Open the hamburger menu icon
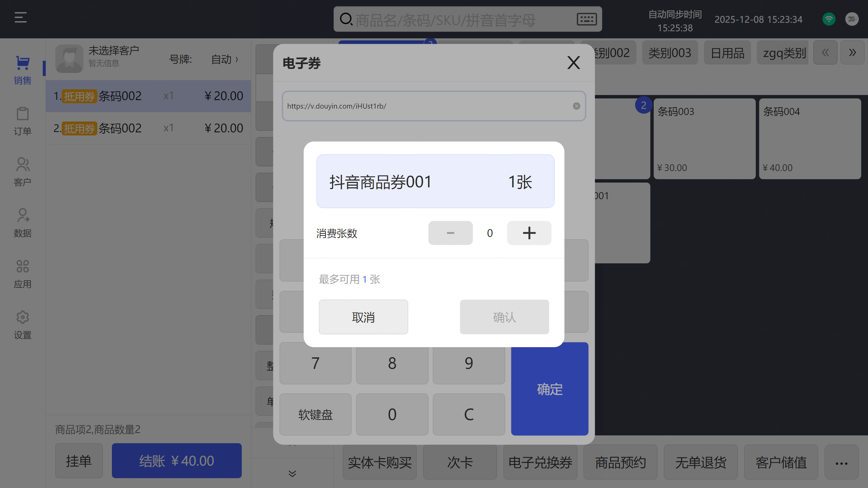 [x=21, y=17]
